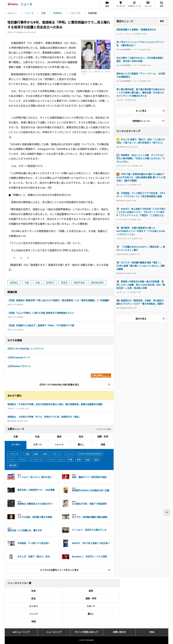Screen dimensions: 173x644
Task: Switch to the 社会 news tab
Action: click(37, 437)
